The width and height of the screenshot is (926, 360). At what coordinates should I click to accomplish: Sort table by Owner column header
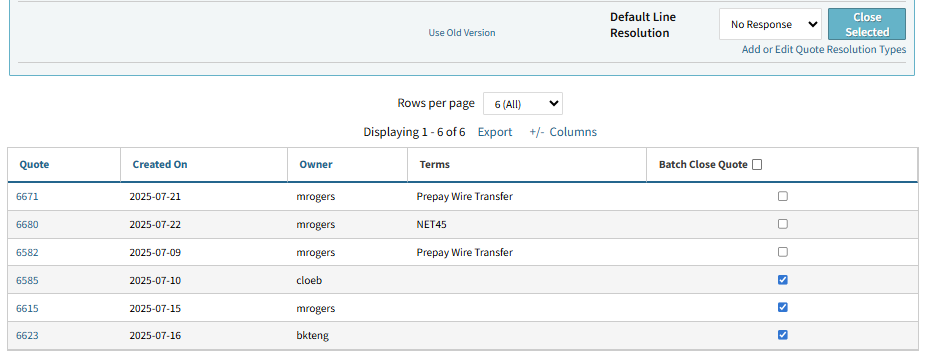(x=316, y=165)
